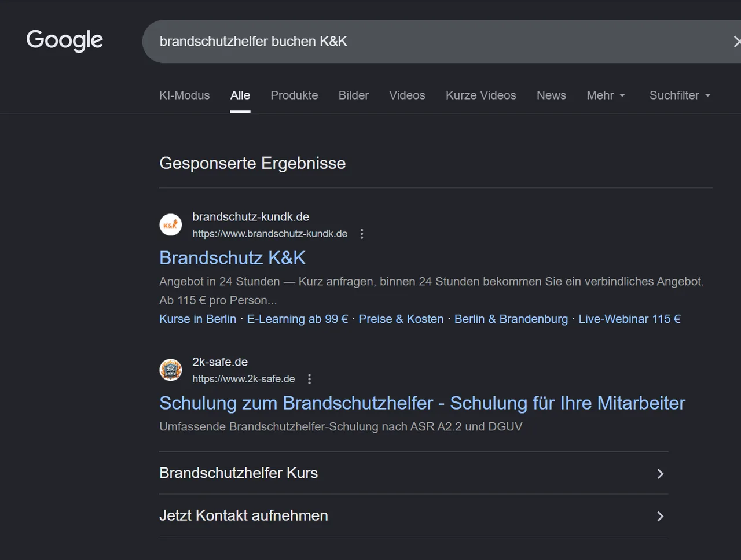Switch to the News tab
This screenshot has width=741, height=560.
pos(551,95)
